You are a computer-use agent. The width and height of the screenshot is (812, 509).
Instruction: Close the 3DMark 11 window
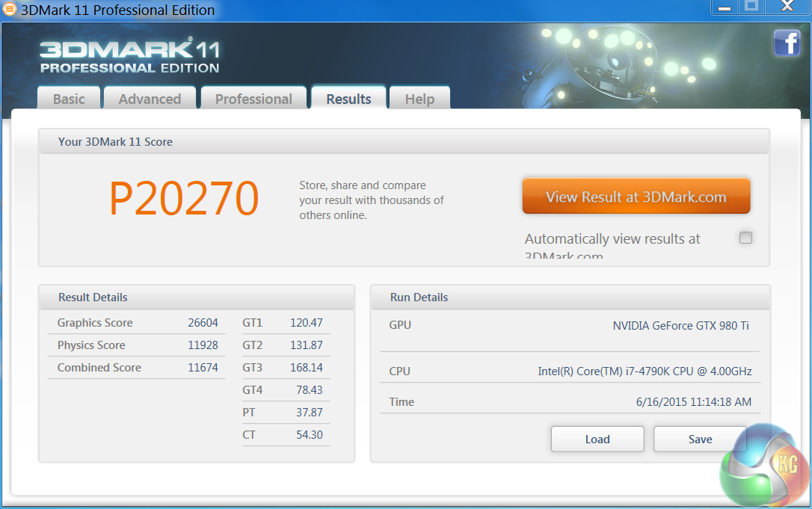coord(787,7)
